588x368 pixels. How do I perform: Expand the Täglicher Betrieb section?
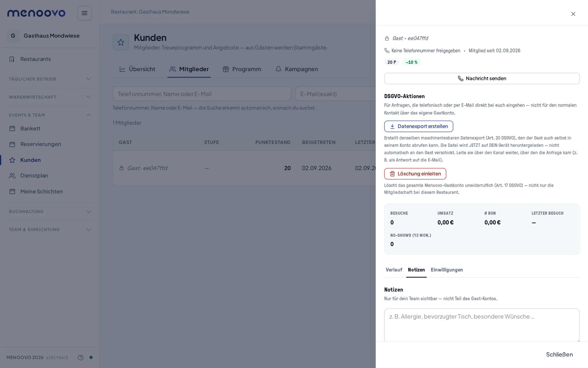tap(50, 79)
